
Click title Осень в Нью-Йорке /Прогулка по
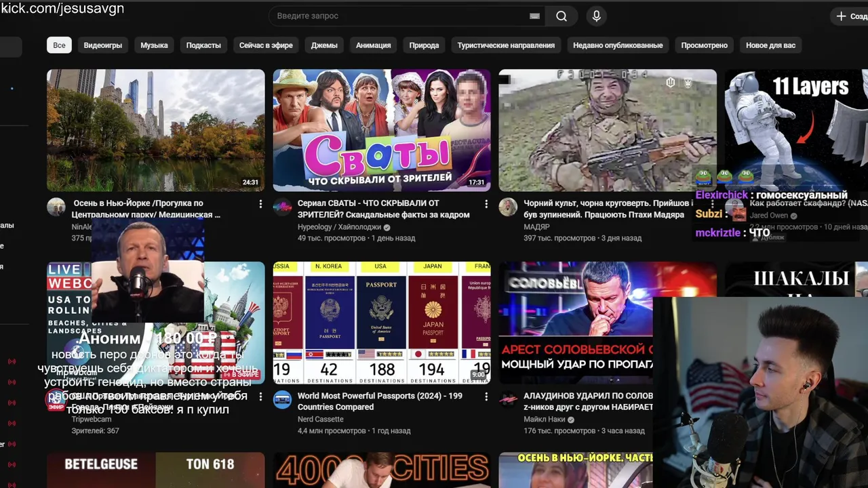pos(146,209)
